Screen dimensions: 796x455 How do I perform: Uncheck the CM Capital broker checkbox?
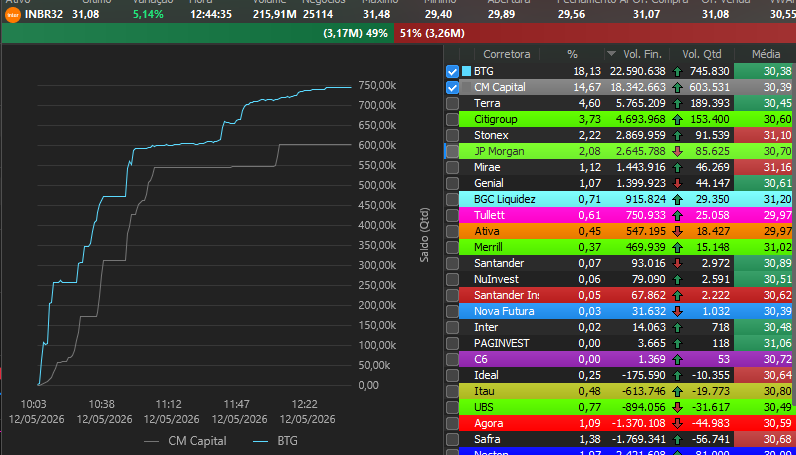coord(452,87)
